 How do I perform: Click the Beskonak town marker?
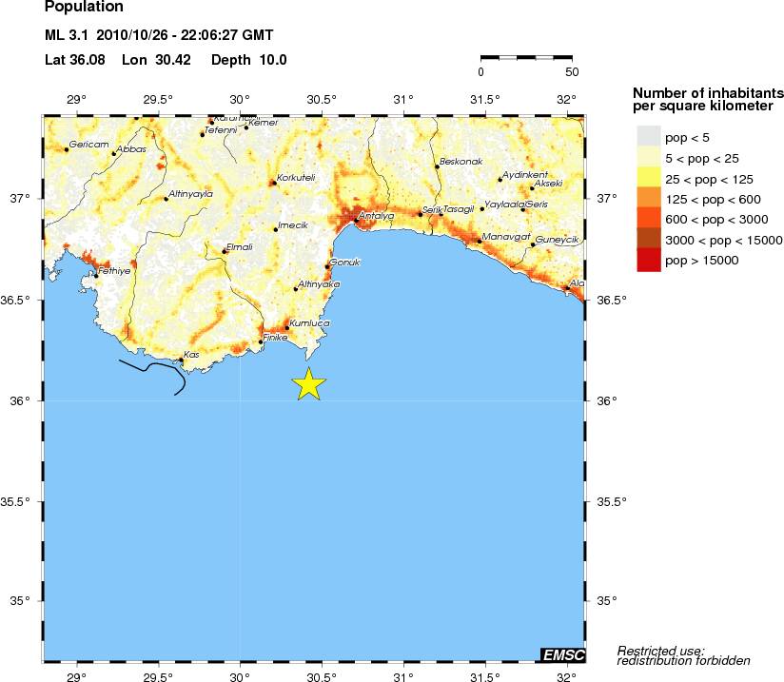coord(437,166)
